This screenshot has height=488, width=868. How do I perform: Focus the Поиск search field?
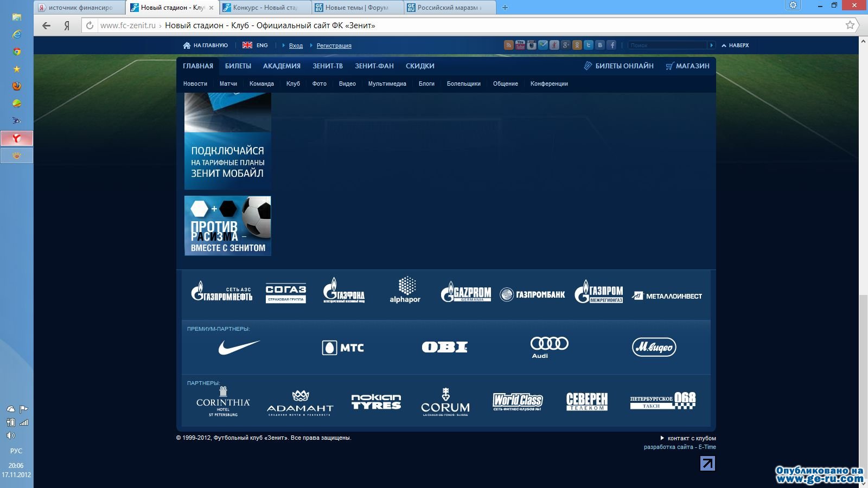pyautogui.click(x=667, y=45)
